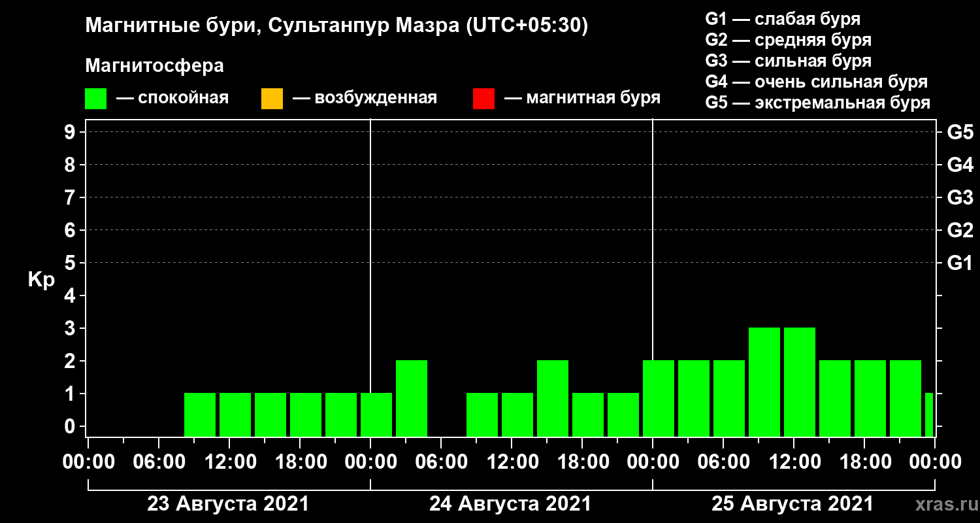The height and width of the screenshot is (523, 980).
Task: Click the Kp 2 bar over 18:00, 25 August
Action: click(x=870, y=398)
